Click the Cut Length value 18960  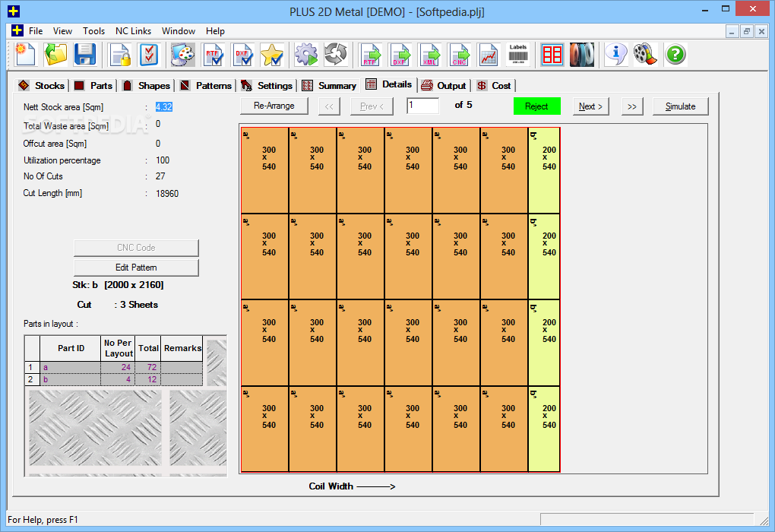[167, 194]
